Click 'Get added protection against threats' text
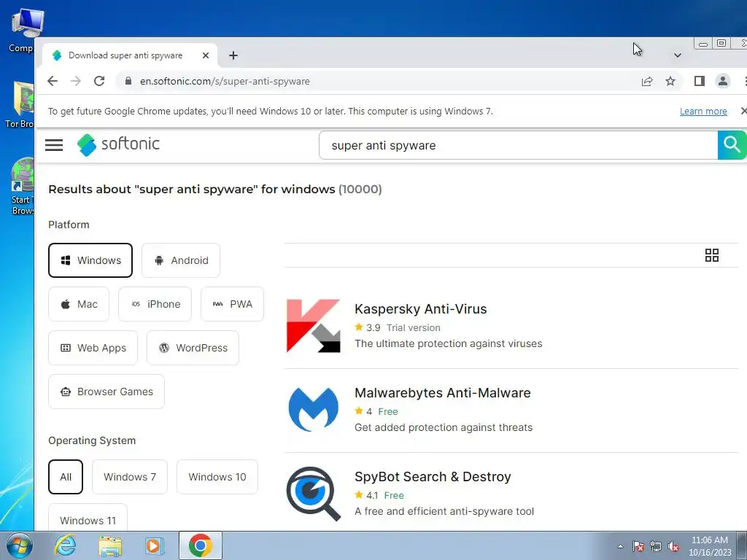Screen dimensions: 747x560 (x=444, y=427)
